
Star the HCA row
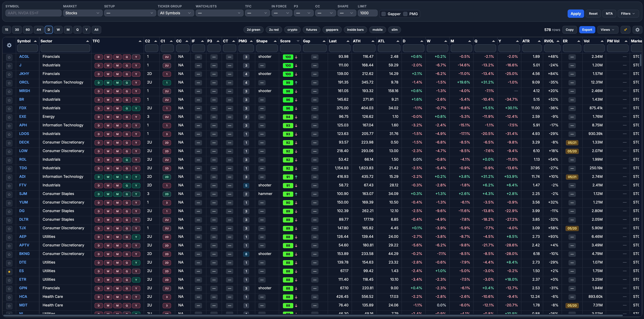[9, 297]
